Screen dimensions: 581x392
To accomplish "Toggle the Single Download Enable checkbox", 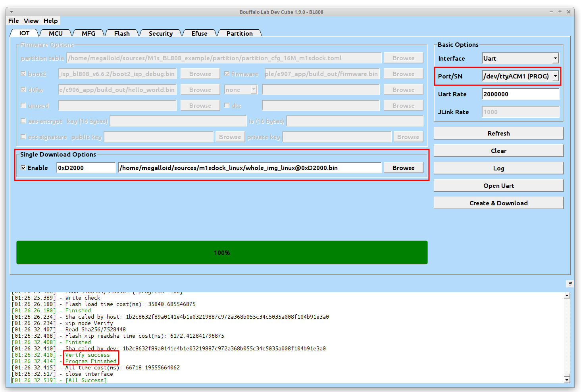I will click(23, 168).
